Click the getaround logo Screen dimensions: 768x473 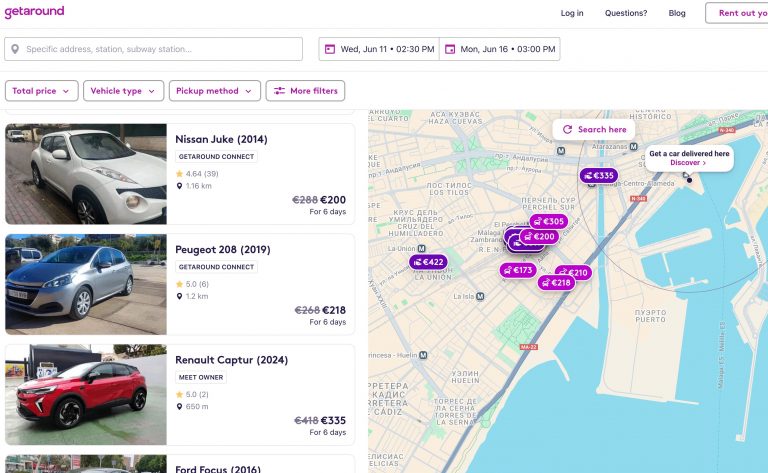[x=34, y=11]
